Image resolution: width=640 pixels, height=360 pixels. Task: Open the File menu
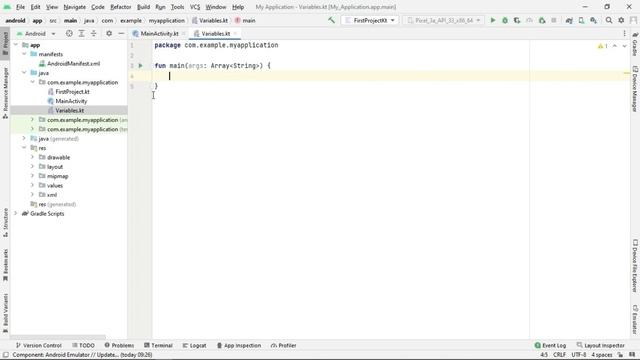click(20, 7)
